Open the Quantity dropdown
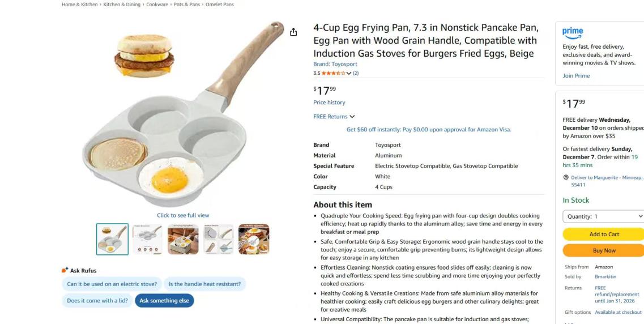644x324 pixels. point(604,216)
